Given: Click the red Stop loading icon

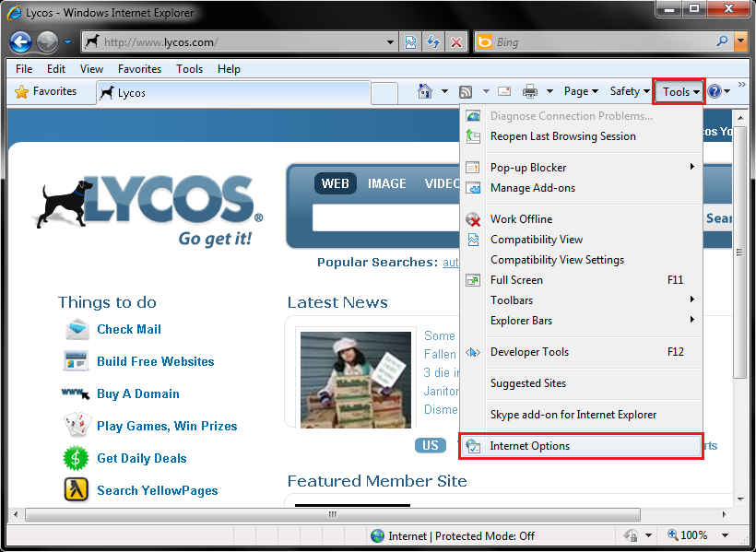Looking at the screenshot, I should 456,42.
